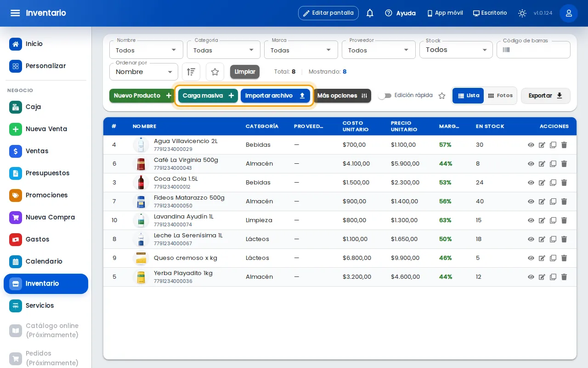The image size is (588, 368).
Task: Open the Proveedor filter dropdown
Action: (x=379, y=50)
